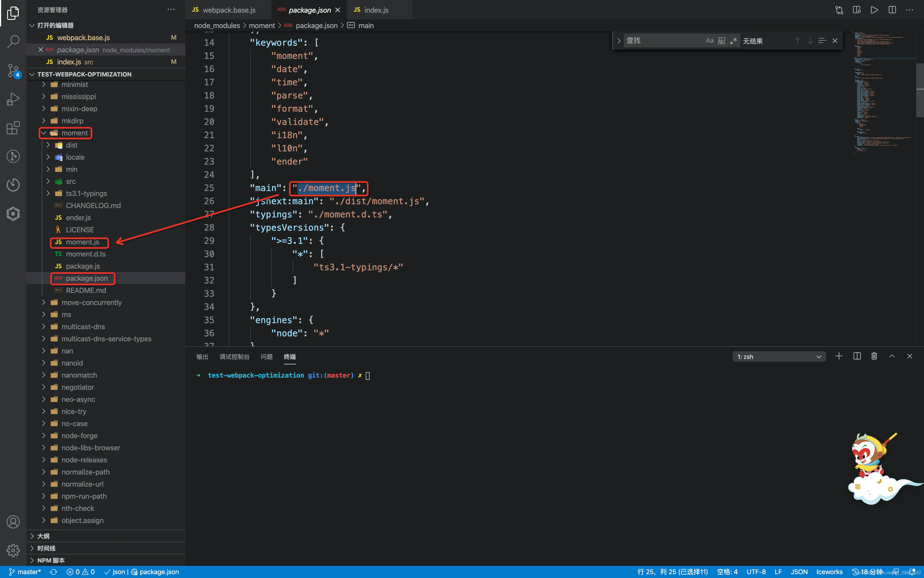The width and height of the screenshot is (924, 578).
Task: Click the Explorer more actions ellipsis
Action: (x=171, y=10)
